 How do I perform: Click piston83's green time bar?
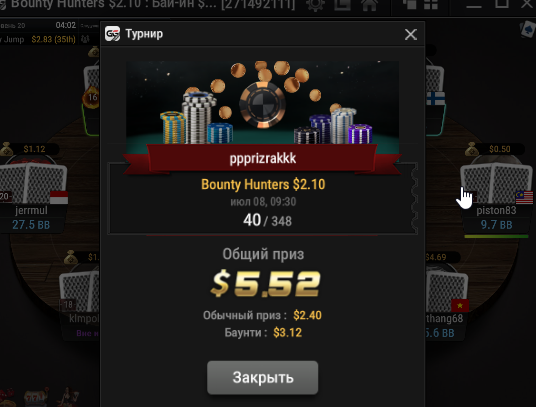point(496,236)
